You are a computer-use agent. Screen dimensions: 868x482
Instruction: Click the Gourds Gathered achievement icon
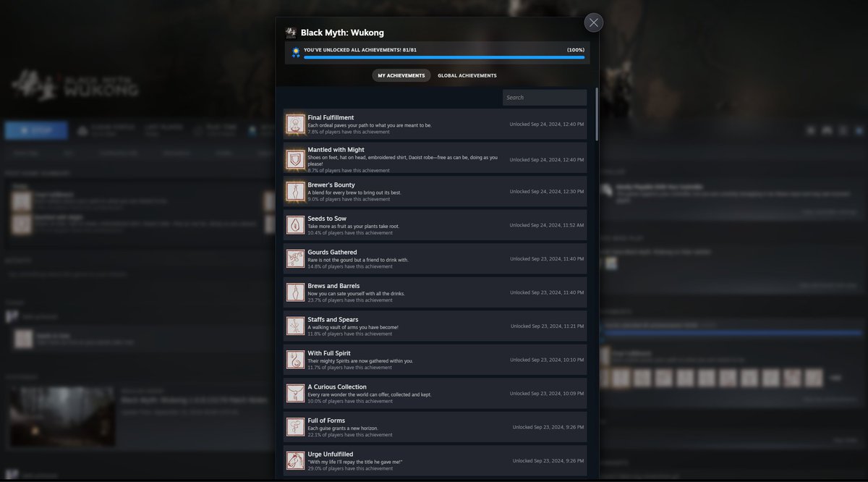click(295, 259)
